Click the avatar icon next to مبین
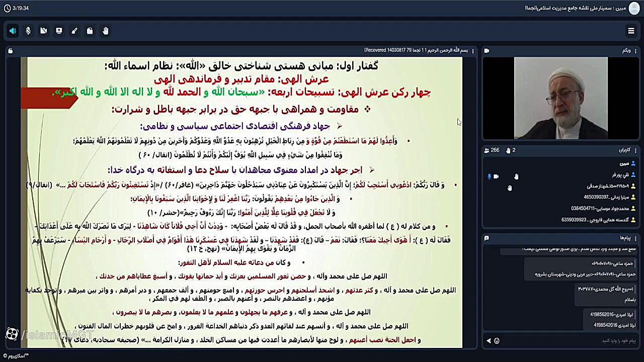 (633, 163)
